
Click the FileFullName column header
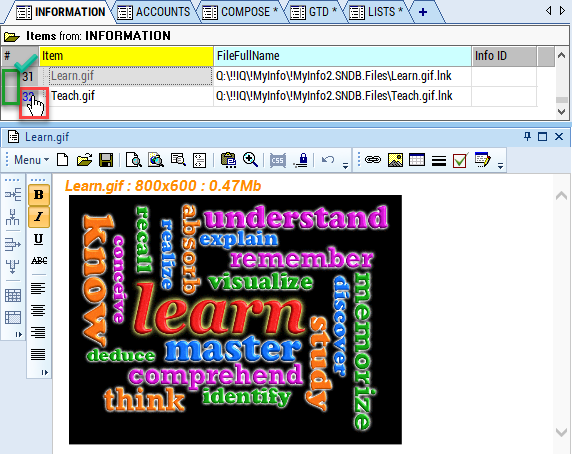[342, 56]
